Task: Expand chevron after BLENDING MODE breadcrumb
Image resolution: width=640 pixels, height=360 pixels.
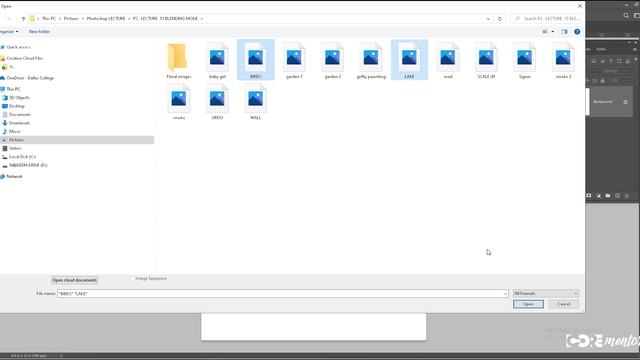Action: pyautogui.click(x=202, y=18)
